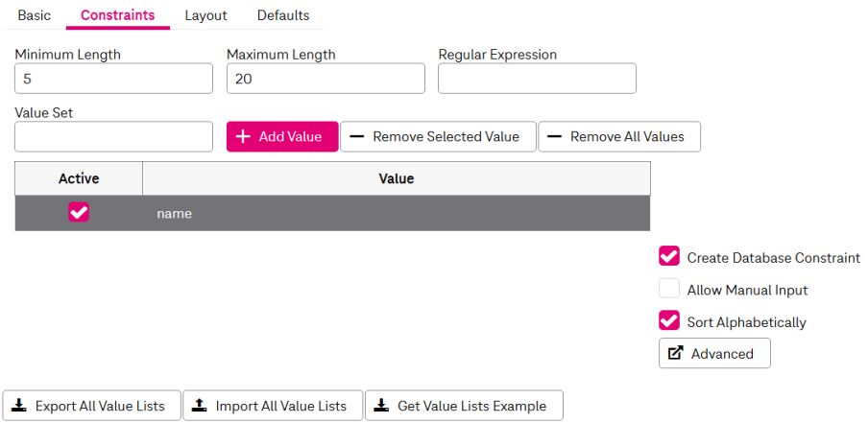Click into the Maximum Length field
This screenshot has height=423, width=868.
(x=325, y=79)
